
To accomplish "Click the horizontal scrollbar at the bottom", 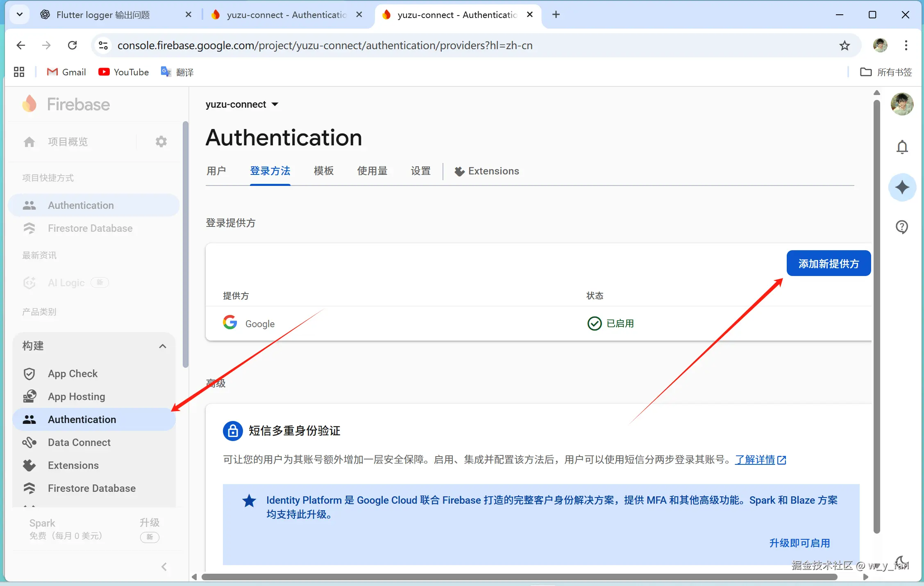I will (x=520, y=577).
